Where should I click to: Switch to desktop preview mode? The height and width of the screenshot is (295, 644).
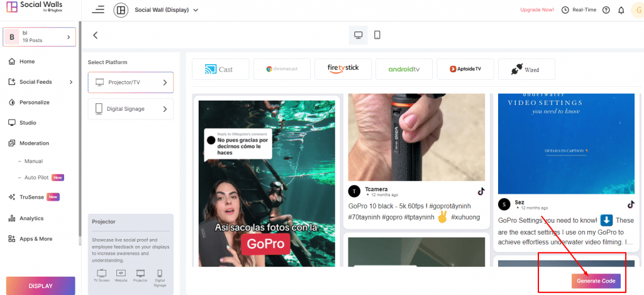[358, 35]
